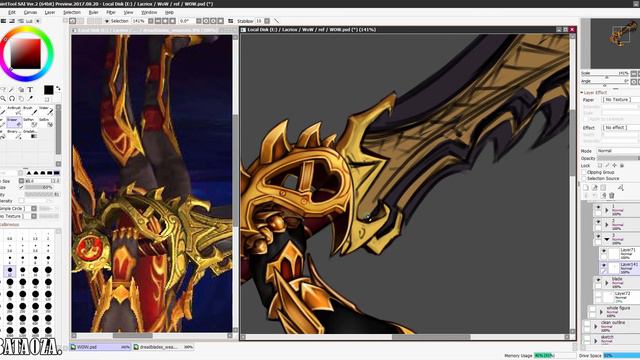Expand the sketch folder
640x360 pixels.
pyautogui.click(x=596, y=340)
